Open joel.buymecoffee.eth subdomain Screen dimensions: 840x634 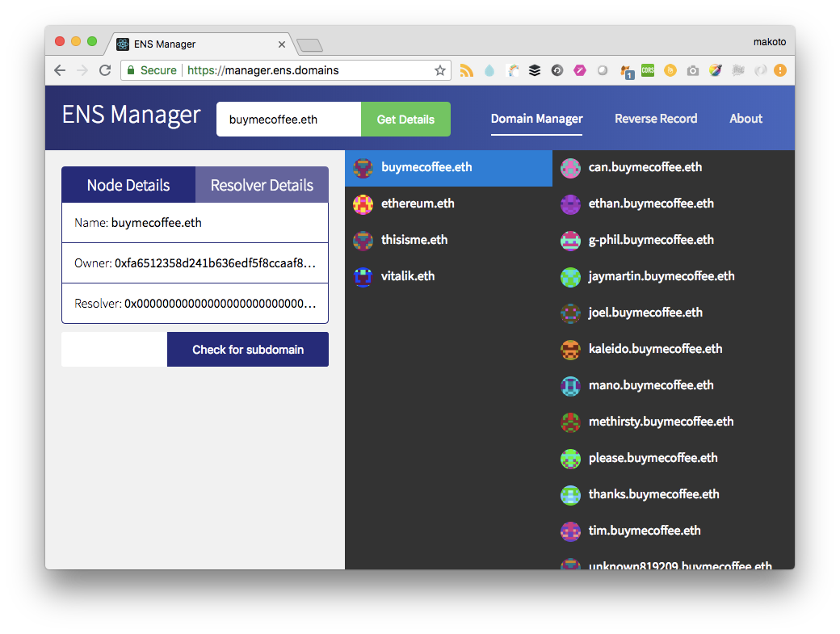point(645,313)
